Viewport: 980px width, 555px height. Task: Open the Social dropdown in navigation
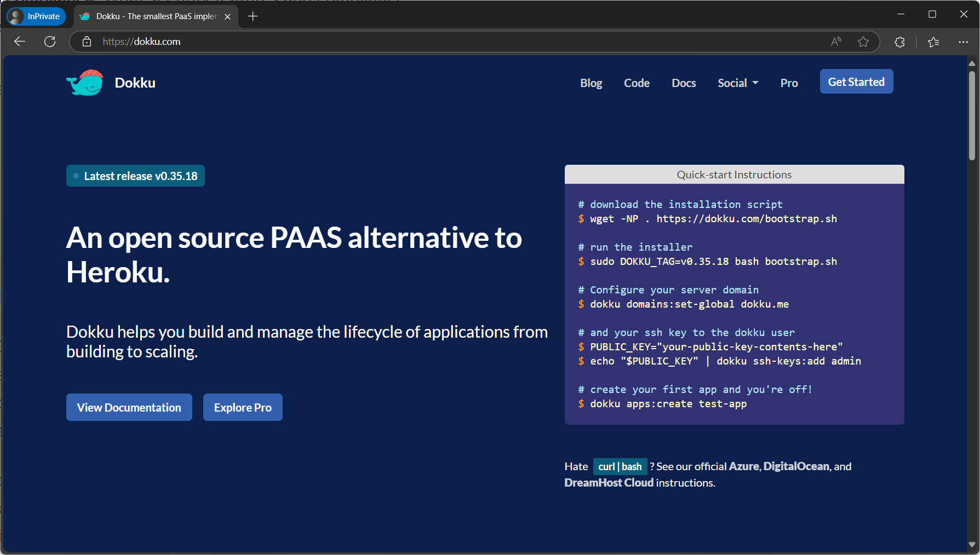[737, 83]
